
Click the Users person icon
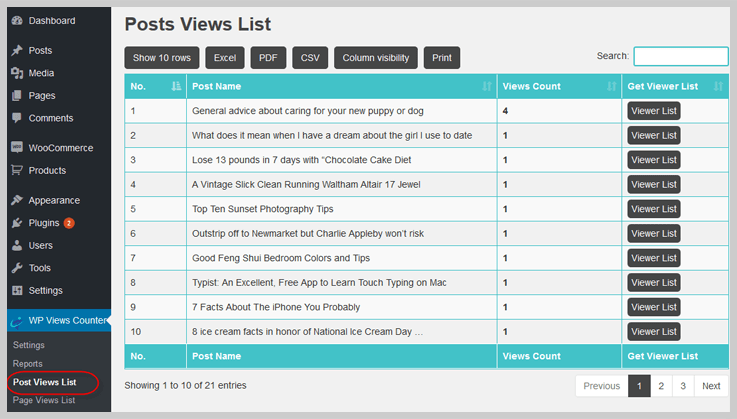point(17,245)
